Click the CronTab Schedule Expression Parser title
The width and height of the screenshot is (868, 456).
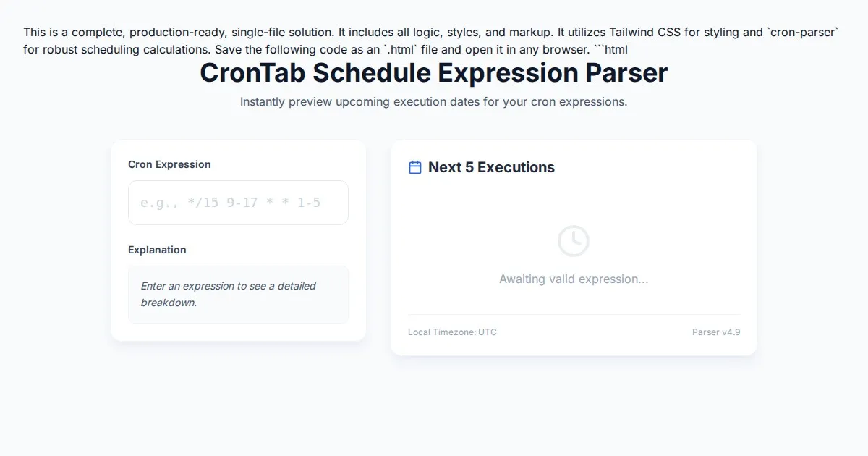(x=433, y=73)
